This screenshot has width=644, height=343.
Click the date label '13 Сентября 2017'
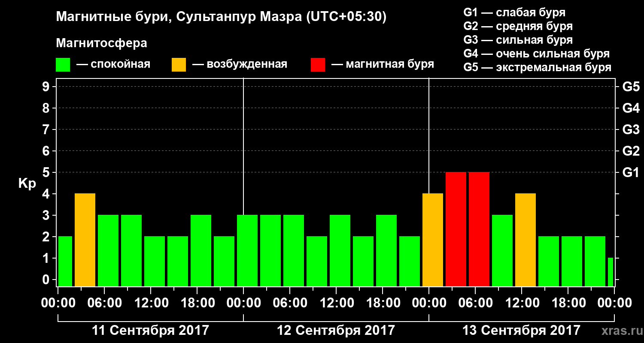[x=521, y=331]
